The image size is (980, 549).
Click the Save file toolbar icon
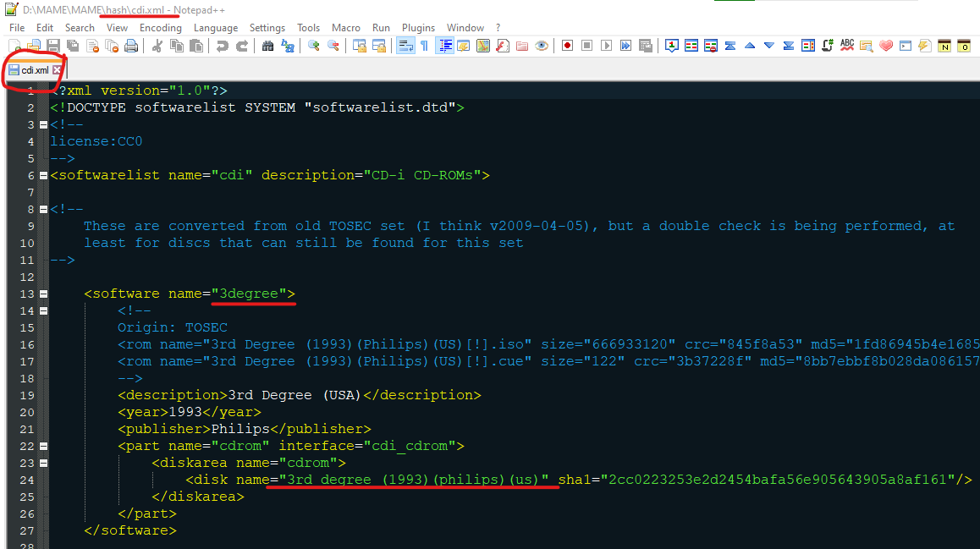52,46
